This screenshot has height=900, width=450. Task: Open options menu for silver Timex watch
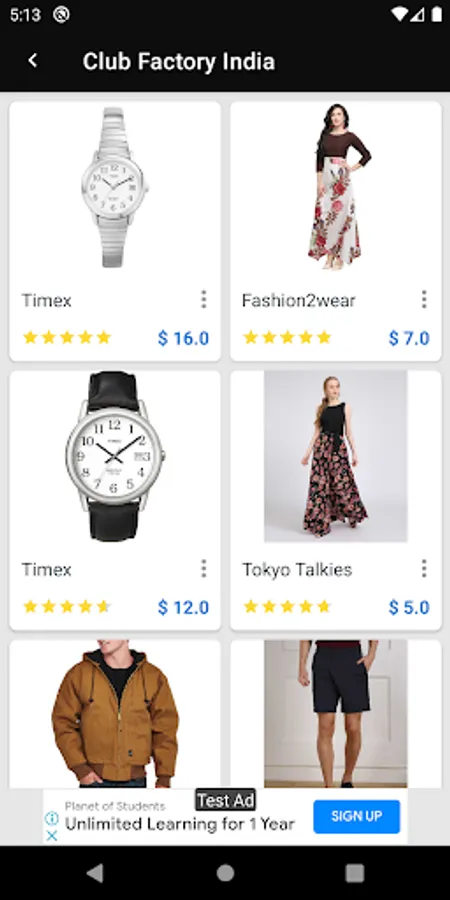(x=203, y=299)
